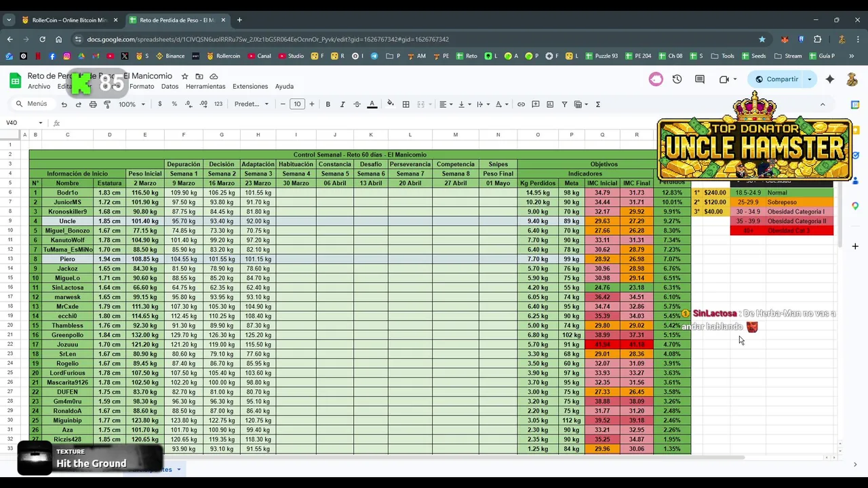Open the fill color bucket
The width and height of the screenshot is (868, 488).
(390, 104)
